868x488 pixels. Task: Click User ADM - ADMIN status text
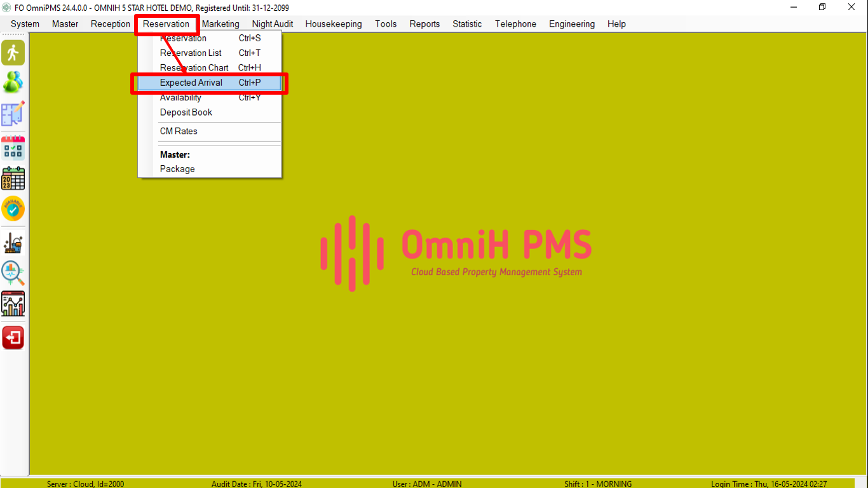pyautogui.click(x=427, y=484)
